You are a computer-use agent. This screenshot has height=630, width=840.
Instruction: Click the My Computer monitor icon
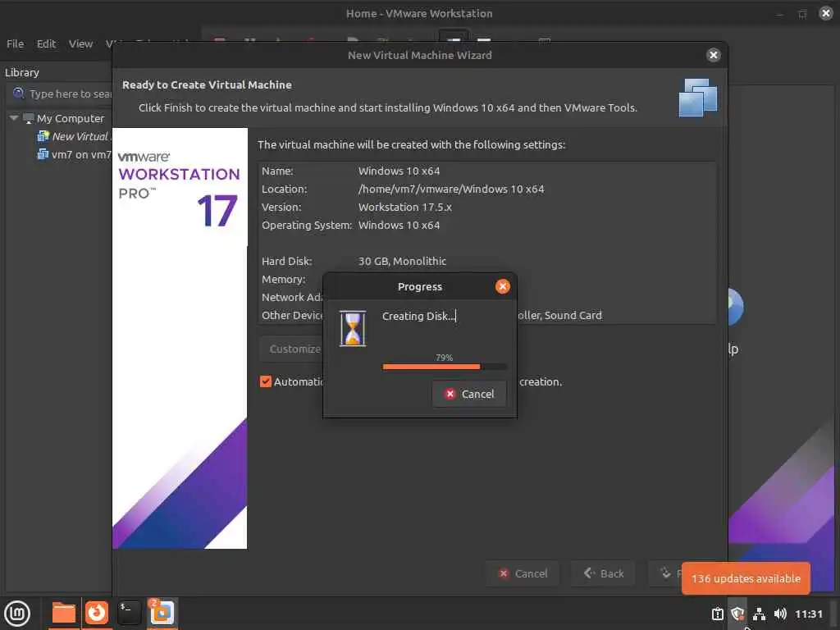pyautogui.click(x=29, y=118)
